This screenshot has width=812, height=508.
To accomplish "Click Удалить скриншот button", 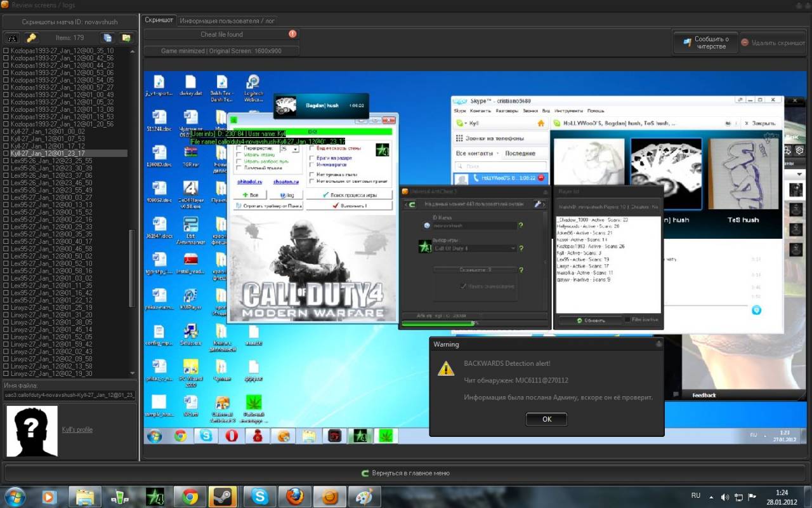I will click(x=773, y=43).
